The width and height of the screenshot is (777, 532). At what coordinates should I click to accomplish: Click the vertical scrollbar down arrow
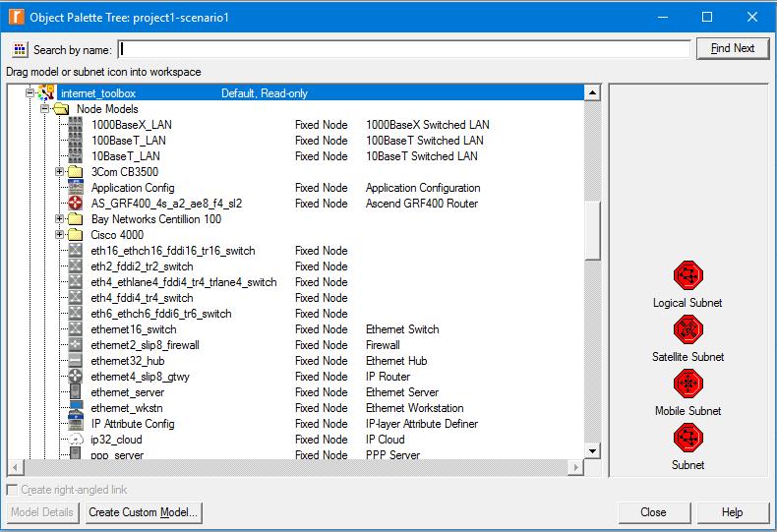point(592,450)
